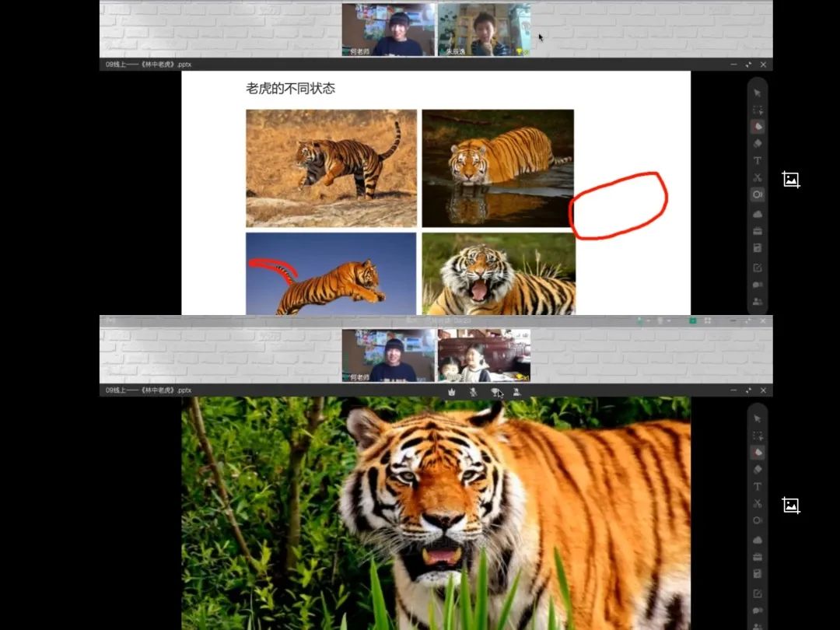This screenshot has width=840, height=630.
Task: Choose the marquee select tool beside the close-up slide
Action: coord(758,436)
